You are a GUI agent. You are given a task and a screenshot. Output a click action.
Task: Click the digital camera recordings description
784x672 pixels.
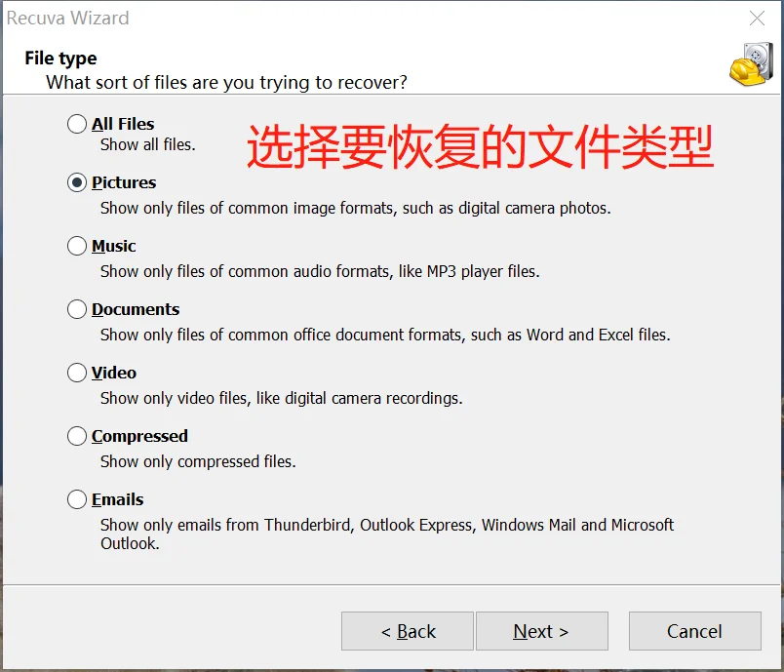282,399
